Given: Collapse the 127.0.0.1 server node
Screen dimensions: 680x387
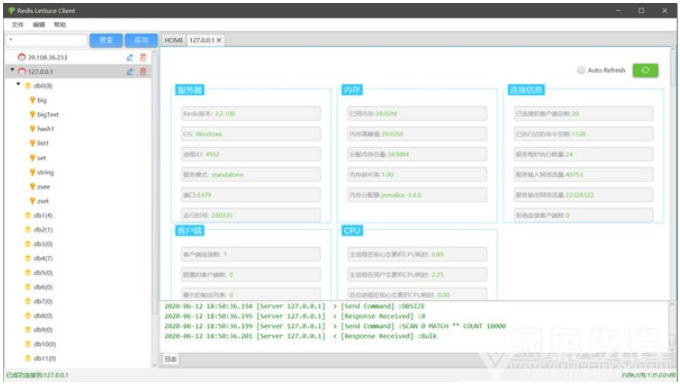Looking at the screenshot, I should click(x=13, y=70).
